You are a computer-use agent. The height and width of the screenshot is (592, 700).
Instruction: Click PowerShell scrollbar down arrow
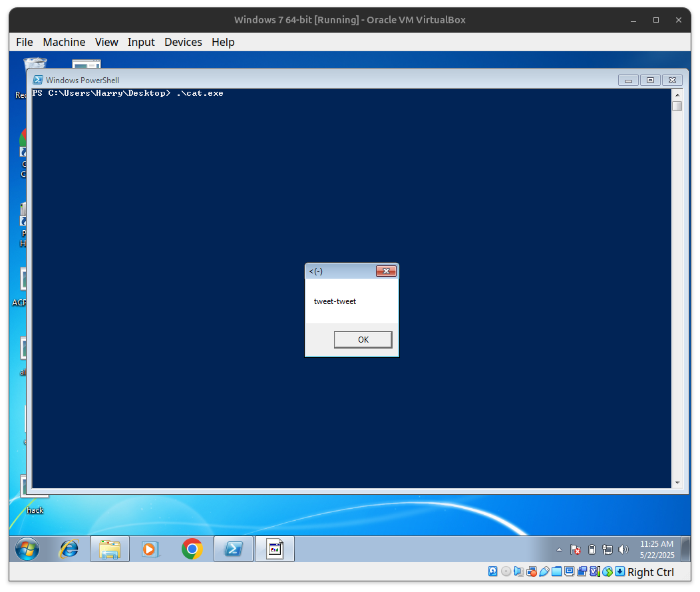tap(677, 483)
